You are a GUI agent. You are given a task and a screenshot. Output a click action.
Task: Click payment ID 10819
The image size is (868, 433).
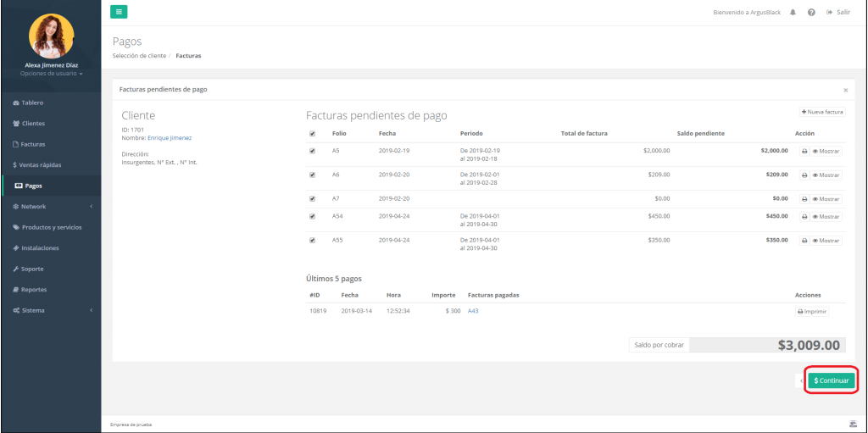[318, 311]
